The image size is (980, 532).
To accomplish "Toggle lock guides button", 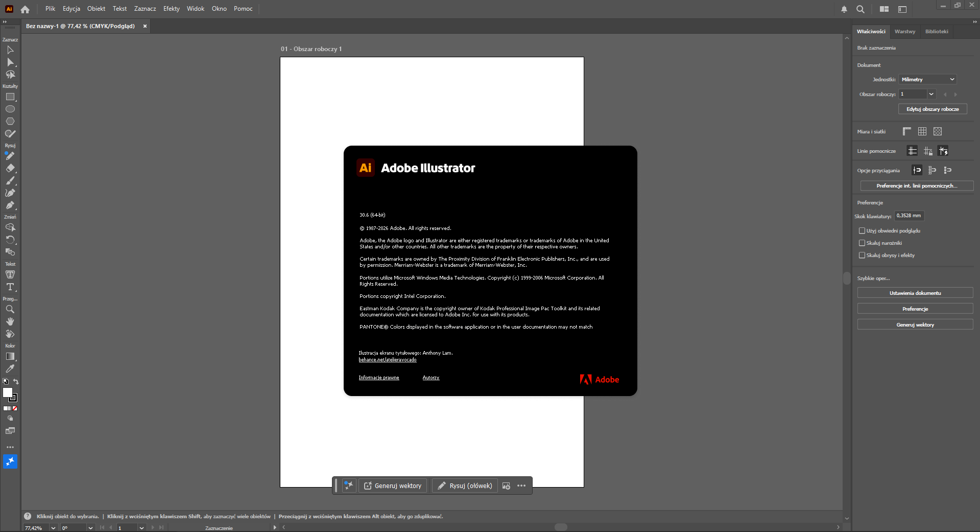I will (x=928, y=151).
